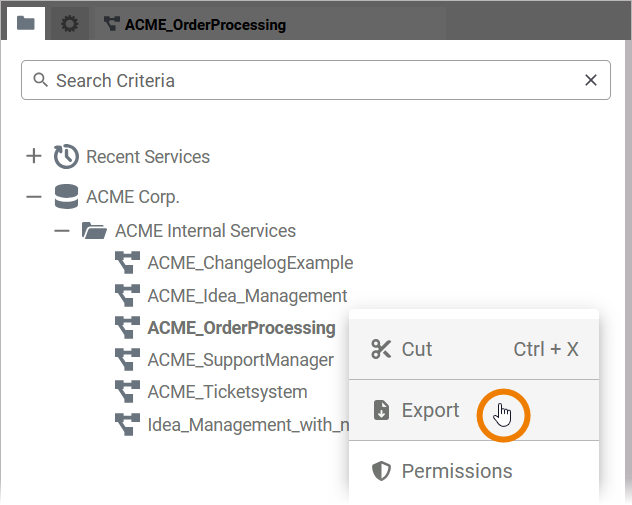Open the folder explorer tab
This screenshot has width=632, height=505.
coord(25,23)
